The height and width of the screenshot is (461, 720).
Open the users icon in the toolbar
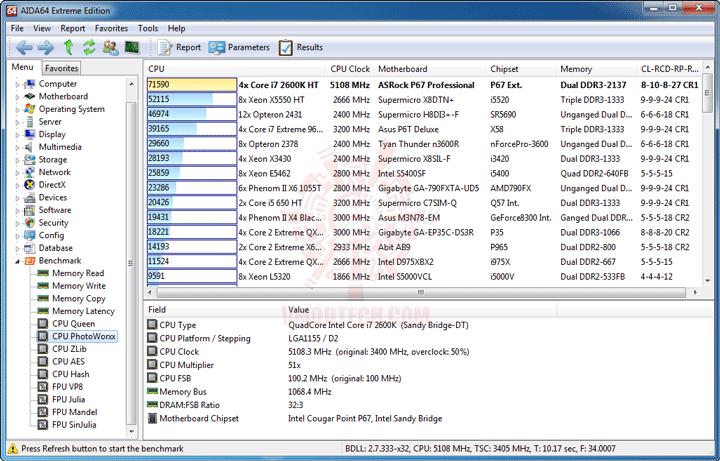tap(110, 47)
